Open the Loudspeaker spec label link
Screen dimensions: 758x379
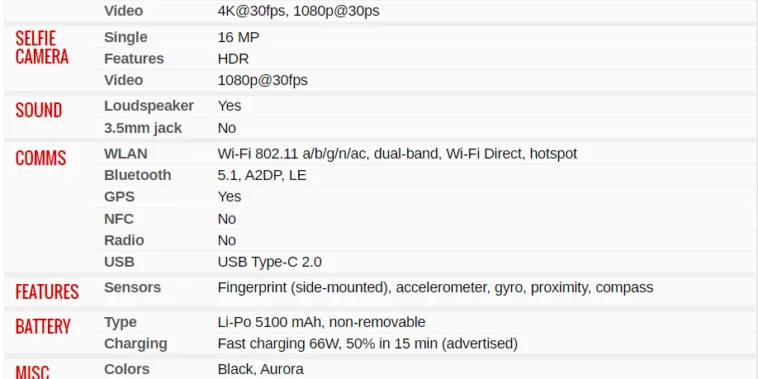(x=149, y=106)
